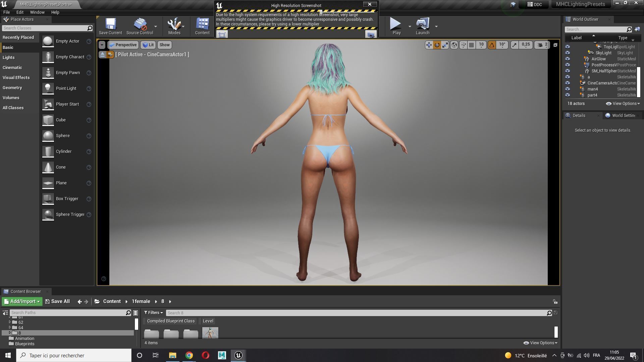Hide the SkyLight actor in outliner
Screen dimensions: 644x362
(568, 53)
